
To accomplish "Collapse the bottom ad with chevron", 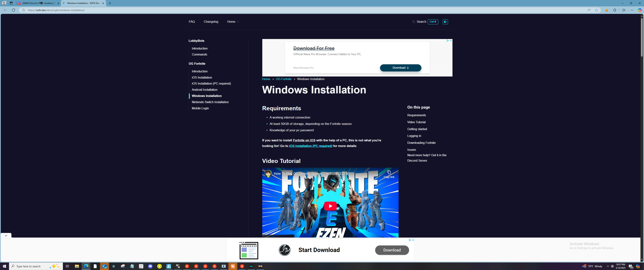I will coord(6,235).
